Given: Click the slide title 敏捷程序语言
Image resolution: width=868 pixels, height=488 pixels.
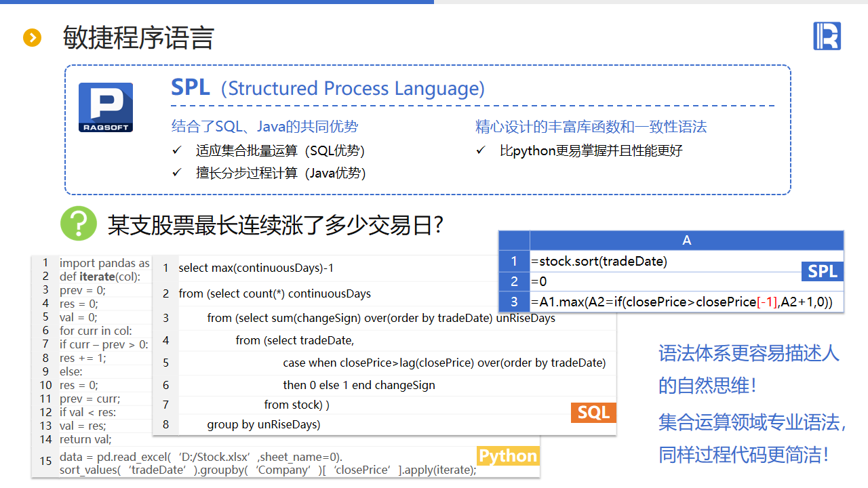Looking at the screenshot, I should tap(138, 38).
